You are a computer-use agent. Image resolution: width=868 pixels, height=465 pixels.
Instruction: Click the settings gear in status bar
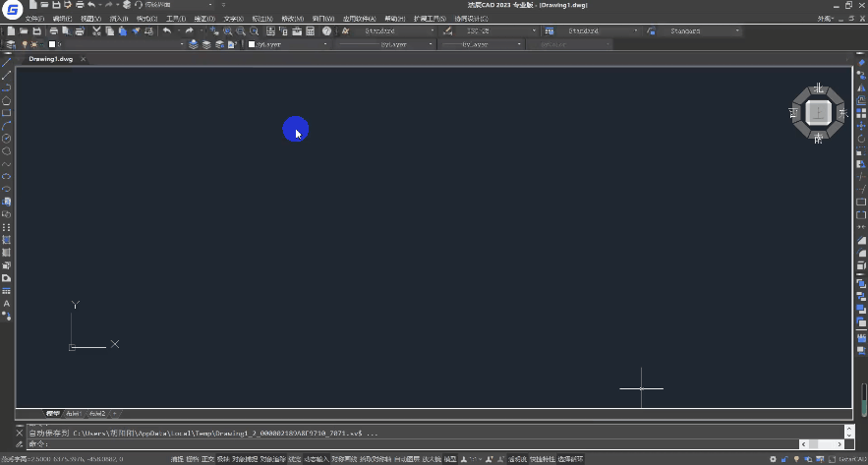(773, 459)
